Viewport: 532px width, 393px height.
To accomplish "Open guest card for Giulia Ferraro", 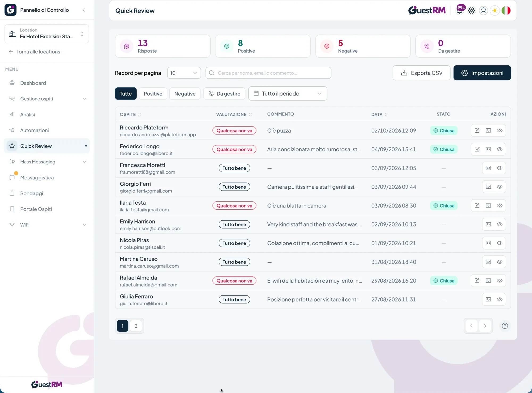I will (488, 299).
